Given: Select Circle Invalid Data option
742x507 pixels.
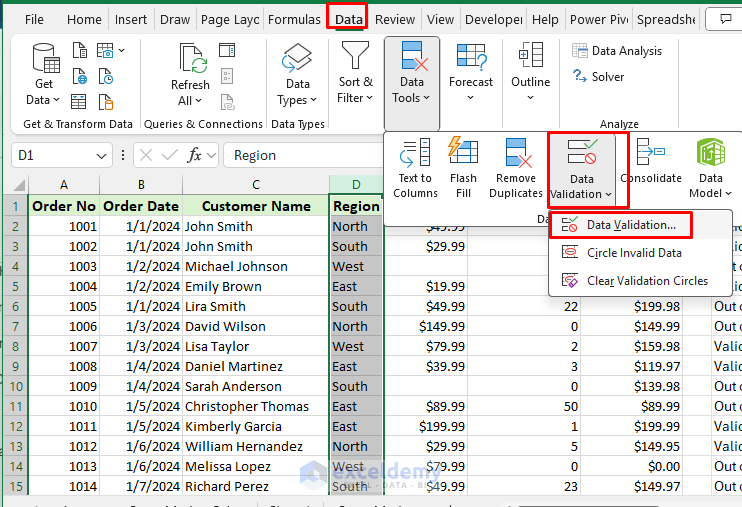Looking at the screenshot, I should coord(634,253).
